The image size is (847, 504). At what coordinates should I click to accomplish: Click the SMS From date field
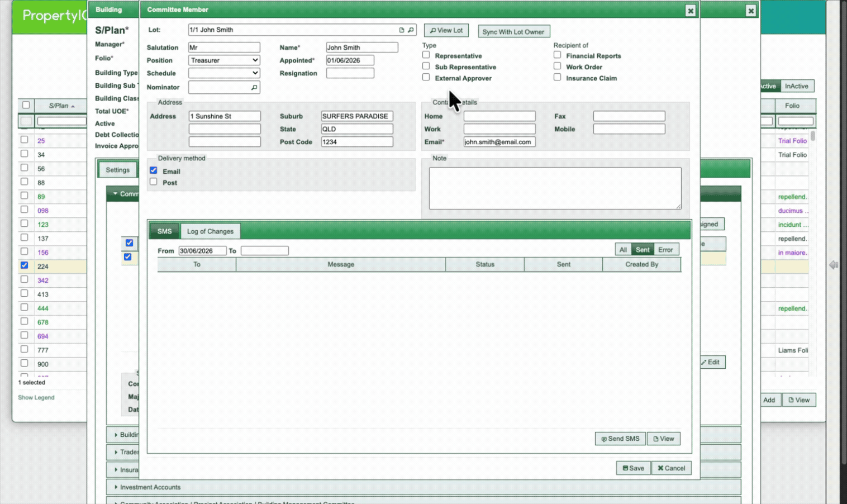pos(202,251)
